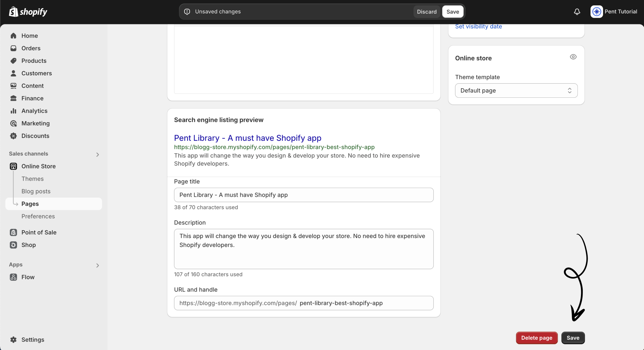Select the Pages submenu item

pyautogui.click(x=54, y=204)
